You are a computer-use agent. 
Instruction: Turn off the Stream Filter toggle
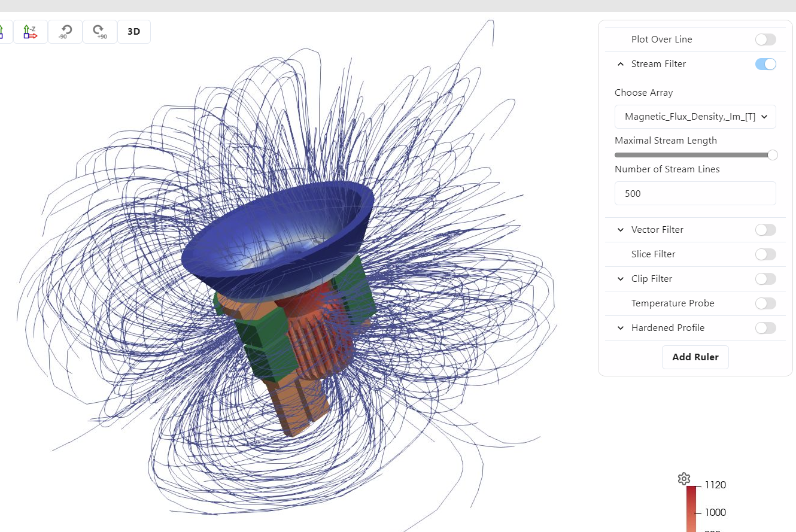pyautogui.click(x=765, y=64)
